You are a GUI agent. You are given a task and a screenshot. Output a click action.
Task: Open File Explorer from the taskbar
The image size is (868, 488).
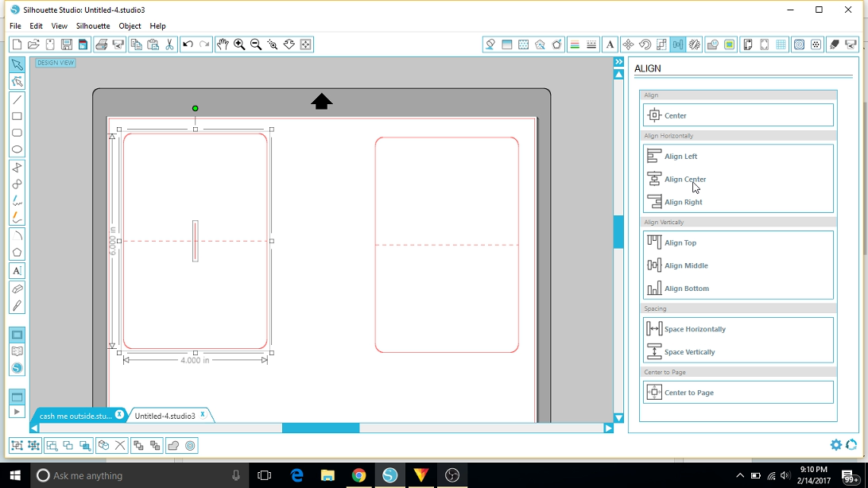(327, 475)
